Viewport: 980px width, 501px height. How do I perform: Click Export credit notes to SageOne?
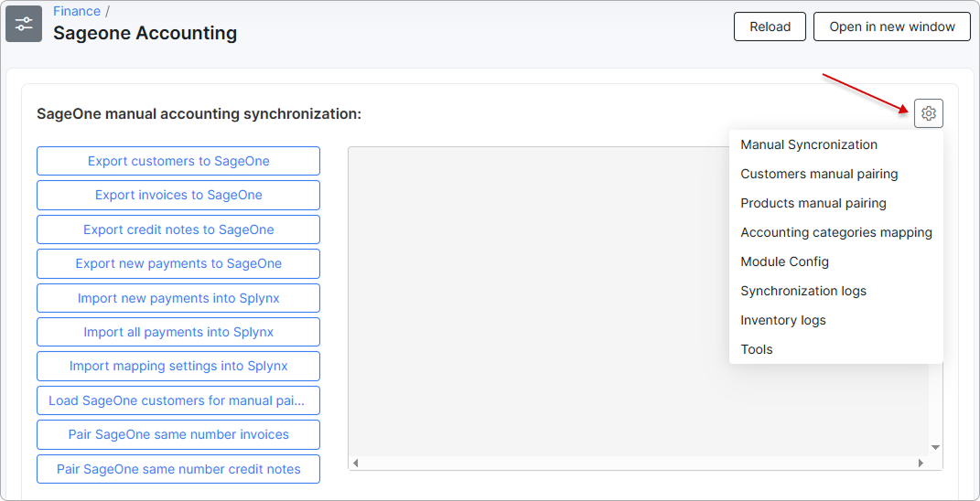tap(178, 229)
